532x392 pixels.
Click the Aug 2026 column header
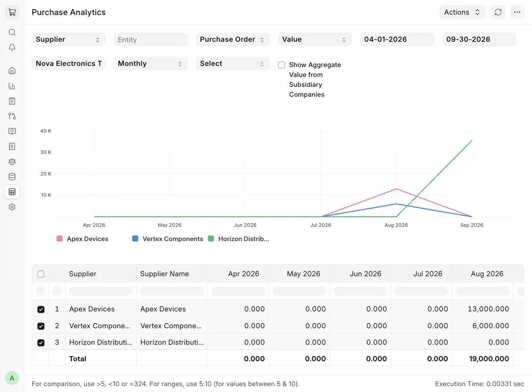(x=483, y=274)
